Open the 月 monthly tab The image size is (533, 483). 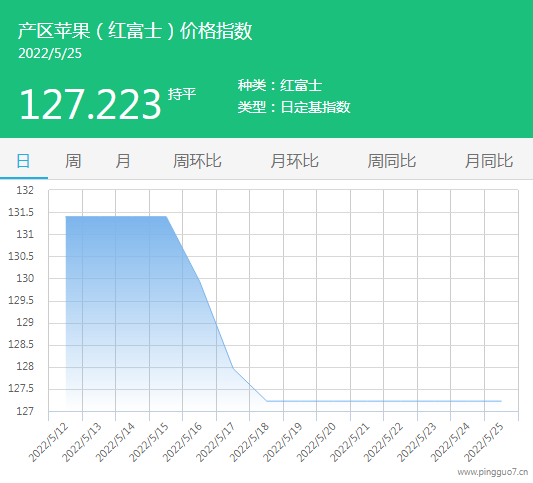123,161
